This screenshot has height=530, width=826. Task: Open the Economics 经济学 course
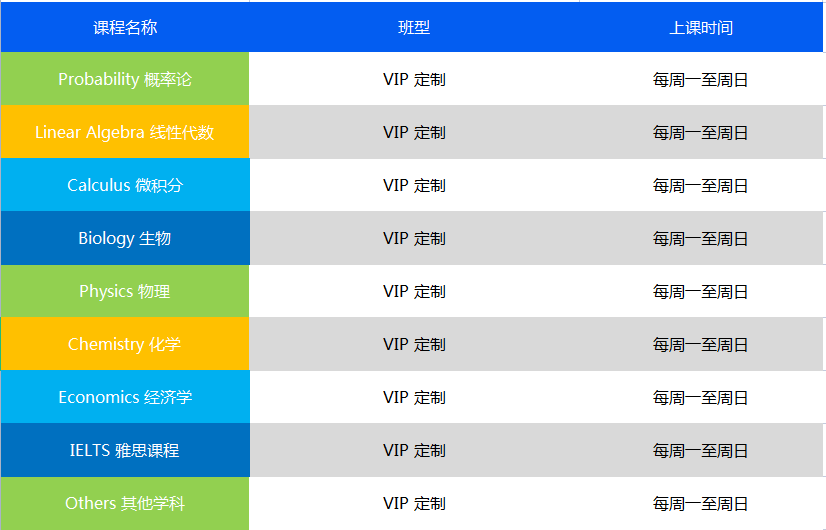coord(125,397)
